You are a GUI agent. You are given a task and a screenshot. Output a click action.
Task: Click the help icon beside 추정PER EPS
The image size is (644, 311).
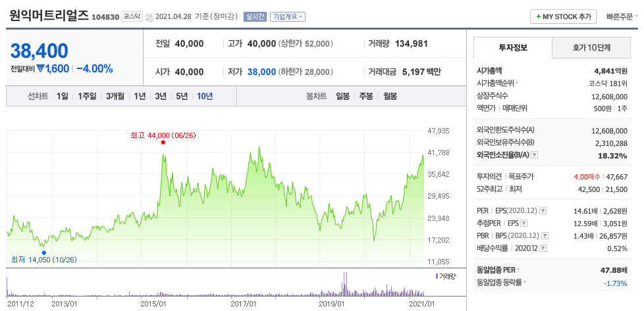click(523, 224)
